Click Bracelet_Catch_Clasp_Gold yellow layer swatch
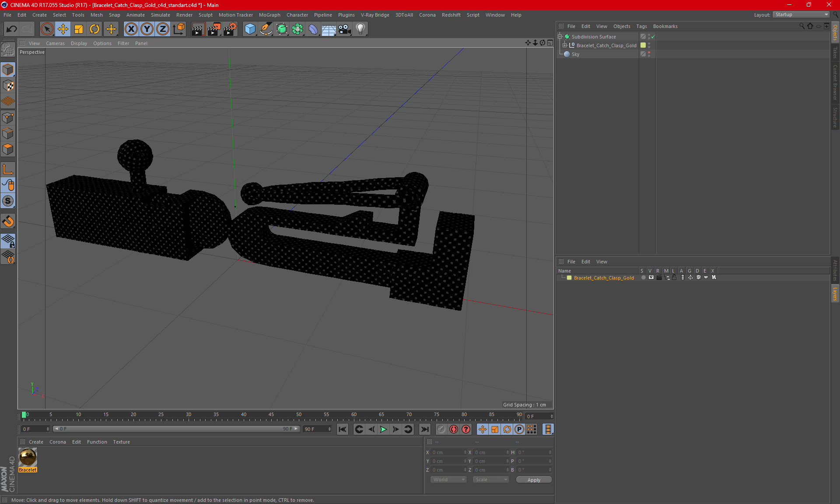This screenshot has height=504, width=840. (643, 45)
